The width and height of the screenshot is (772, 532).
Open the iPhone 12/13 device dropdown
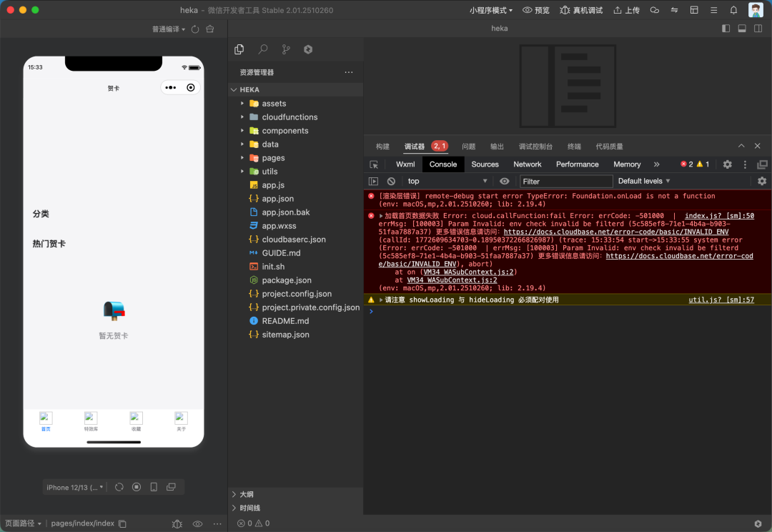[75, 487]
